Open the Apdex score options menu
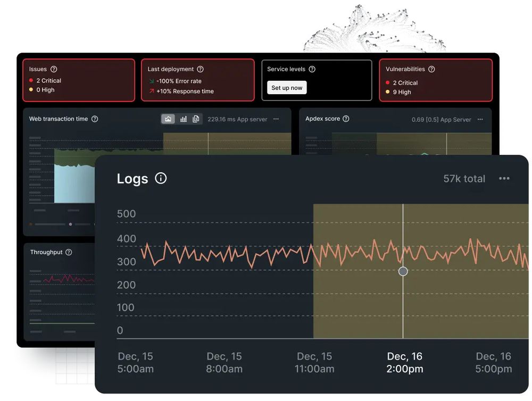The image size is (532, 401). pyautogui.click(x=479, y=119)
